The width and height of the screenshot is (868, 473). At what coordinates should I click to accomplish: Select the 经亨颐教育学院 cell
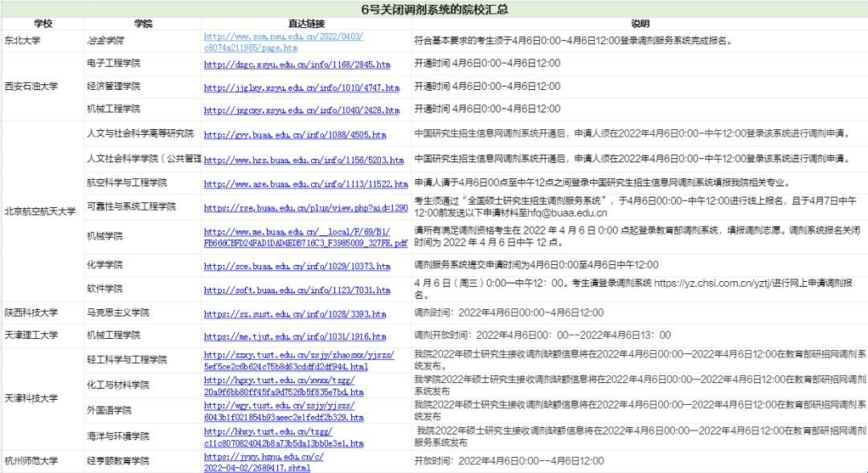pyautogui.click(x=143, y=462)
